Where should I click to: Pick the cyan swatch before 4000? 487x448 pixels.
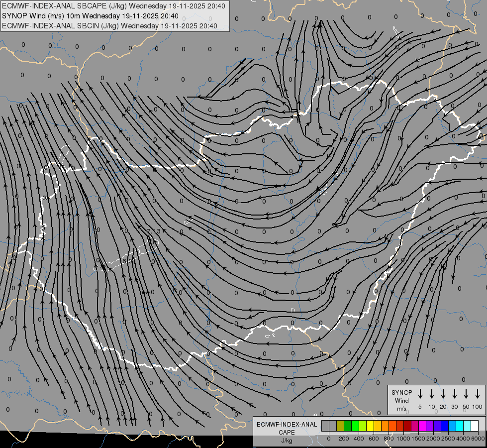click(x=459, y=426)
